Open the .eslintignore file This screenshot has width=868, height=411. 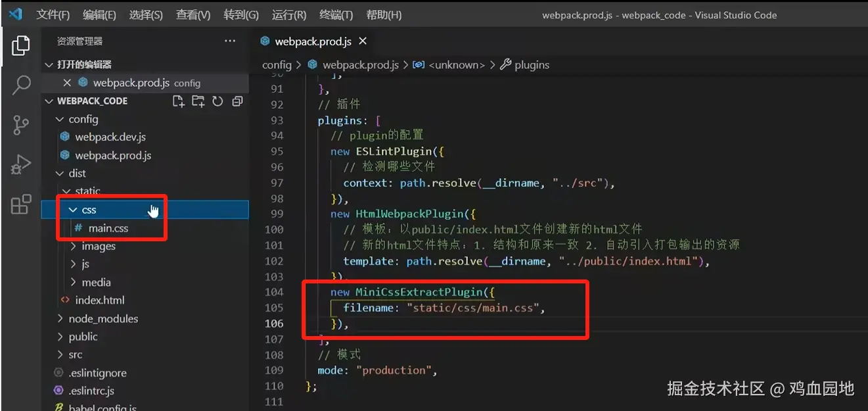point(97,373)
